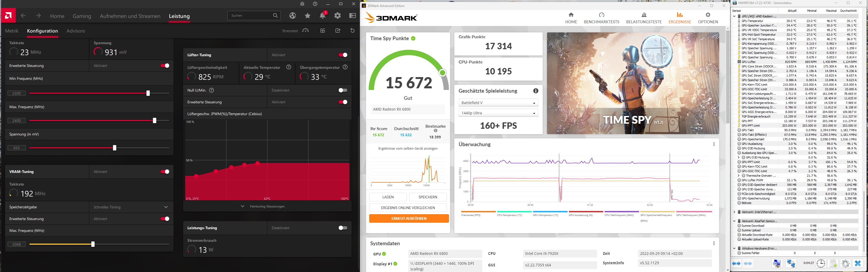Click the Suchen search field
This screenshot has width=868, height=272.
tap(254, 16)
